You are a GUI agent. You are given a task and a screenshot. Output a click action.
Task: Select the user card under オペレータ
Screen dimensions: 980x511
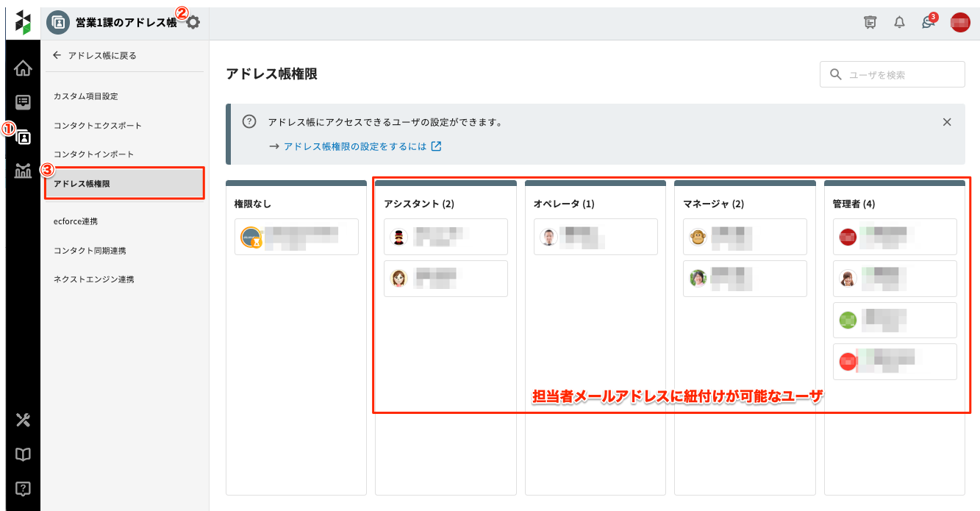tap(595, 237)
